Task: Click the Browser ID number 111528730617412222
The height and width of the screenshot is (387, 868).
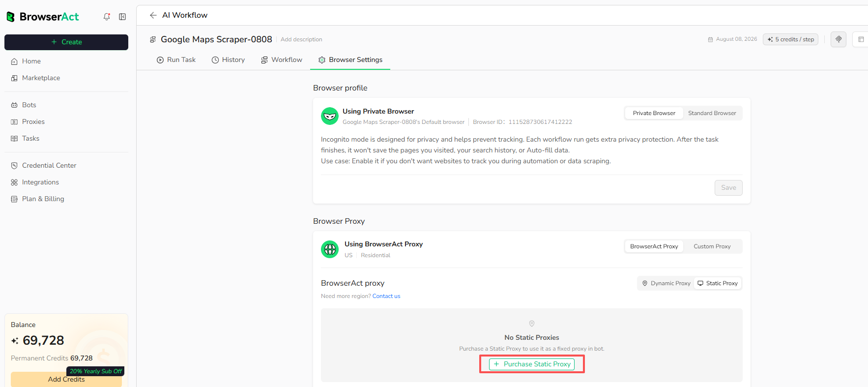Action: point(540,122)
